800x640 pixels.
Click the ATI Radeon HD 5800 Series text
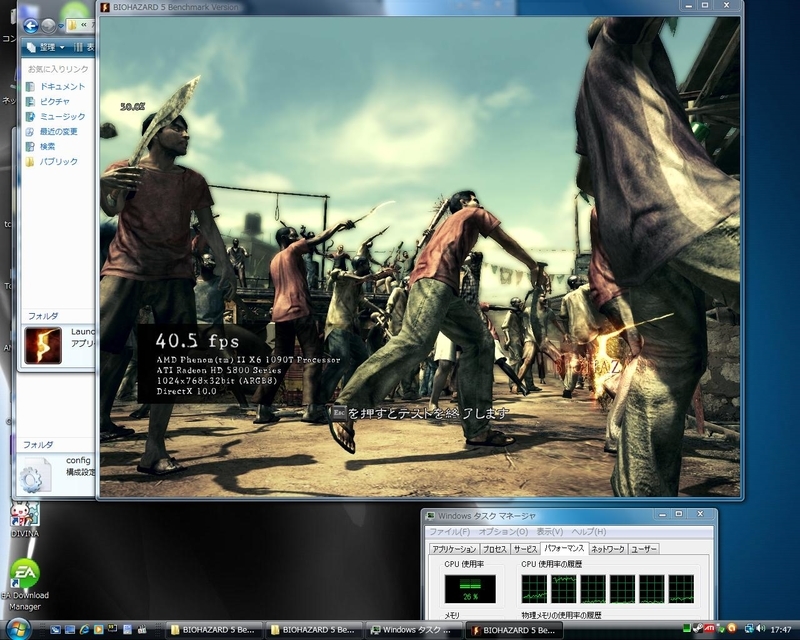tap(219, 371)
